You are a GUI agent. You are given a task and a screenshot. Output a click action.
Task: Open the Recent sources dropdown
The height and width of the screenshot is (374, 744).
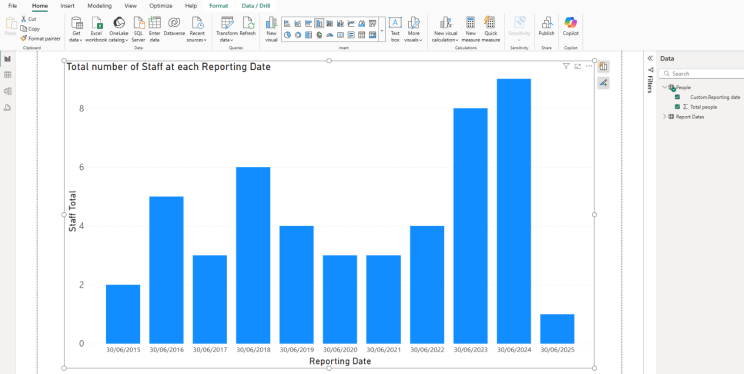coord(197,29)
